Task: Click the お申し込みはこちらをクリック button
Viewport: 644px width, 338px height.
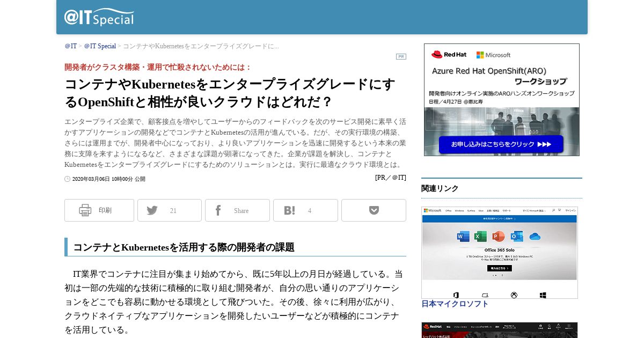Action: [501, 144]
